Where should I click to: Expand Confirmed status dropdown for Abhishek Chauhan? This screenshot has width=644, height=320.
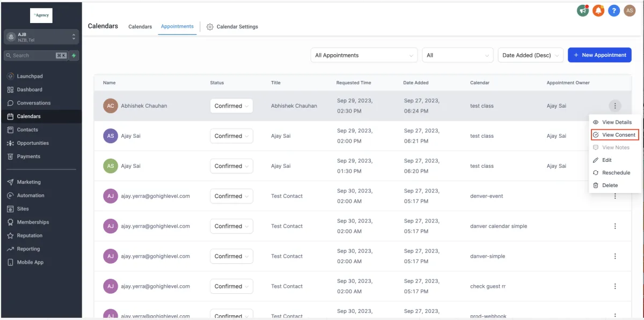pyautogui.click(x=231, y=106)
